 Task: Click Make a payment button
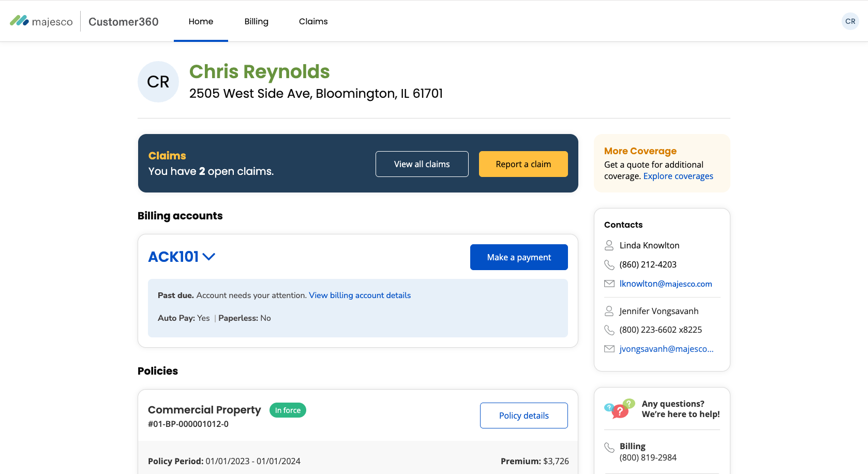(519, 257)
